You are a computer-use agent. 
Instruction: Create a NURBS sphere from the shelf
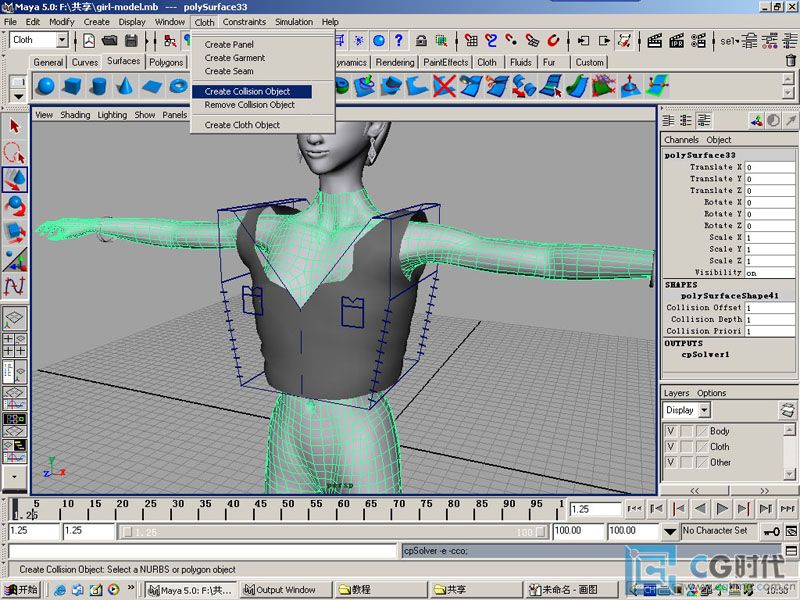tap(46, 86)
